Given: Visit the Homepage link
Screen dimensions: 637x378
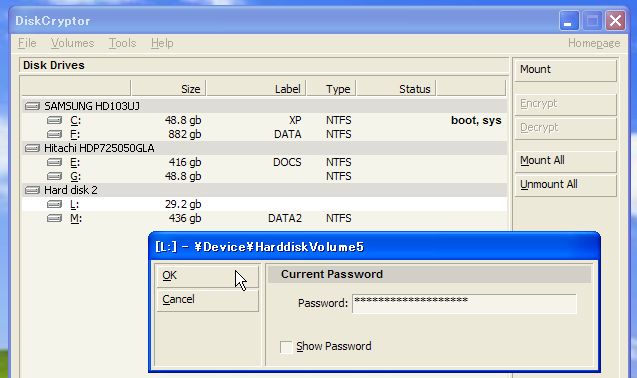Looking at the screenshot, I should pyautogui.click(x=594, y=43).
